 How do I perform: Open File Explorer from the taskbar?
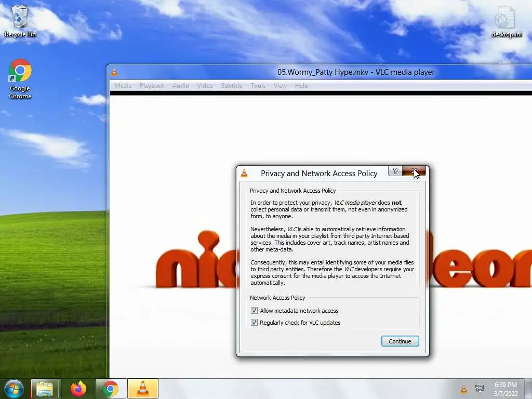point(45,389)
